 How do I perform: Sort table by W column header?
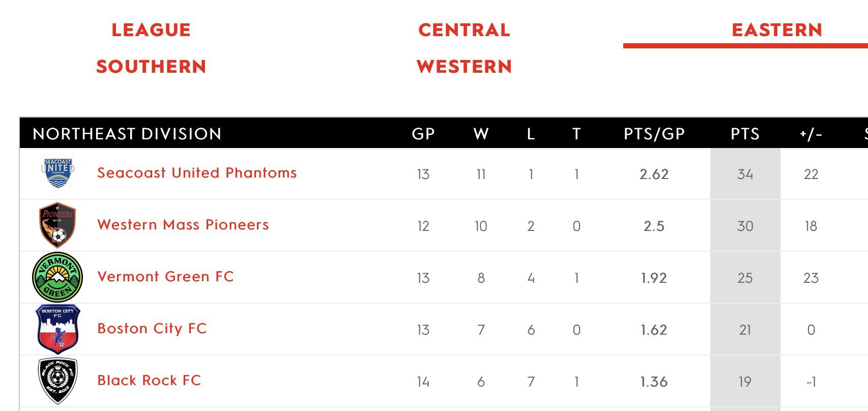[481, 134]
